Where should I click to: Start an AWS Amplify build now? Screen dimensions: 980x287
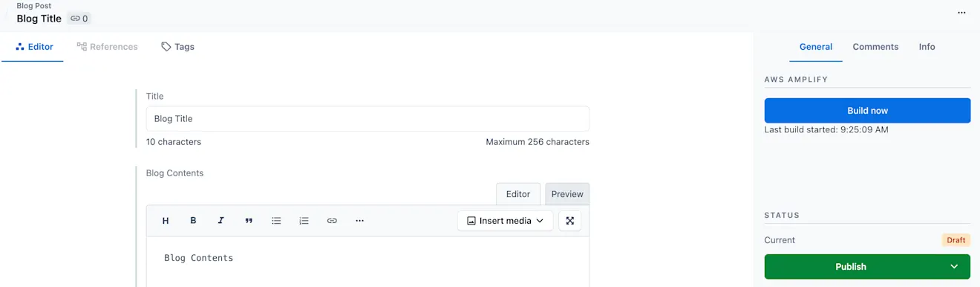(x=867, y=111)
